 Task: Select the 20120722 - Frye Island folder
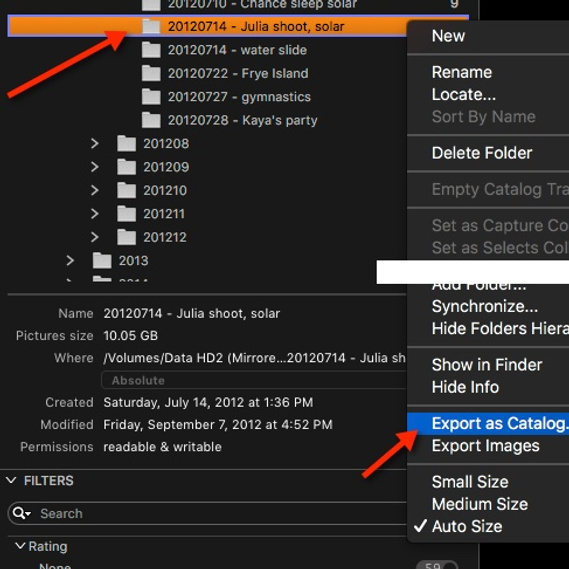pyautogui.click(x=238, y=73)
